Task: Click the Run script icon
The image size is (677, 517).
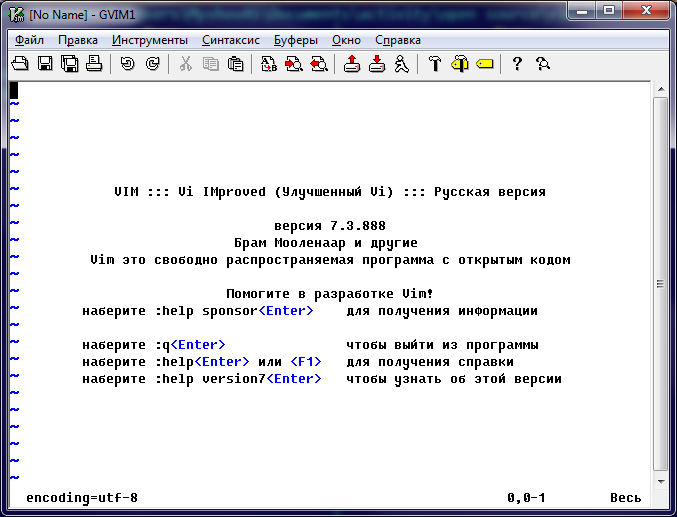Action: click(402, 64)
